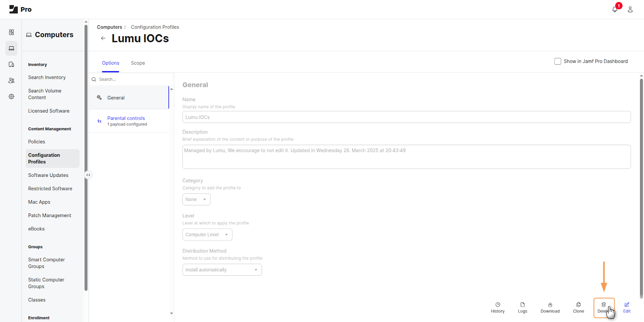Viewport: 644px width, 322px height.
Task: Open the Dashboard grid icon in left rail
Action: click(11, 32)
